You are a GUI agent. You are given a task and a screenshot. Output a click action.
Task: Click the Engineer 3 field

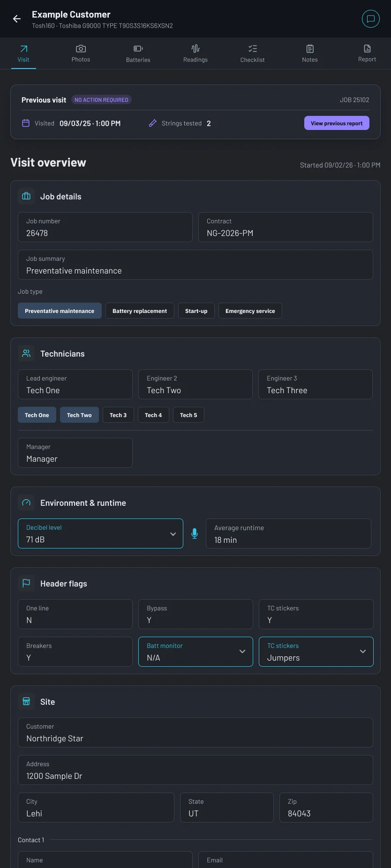(316, 384)
